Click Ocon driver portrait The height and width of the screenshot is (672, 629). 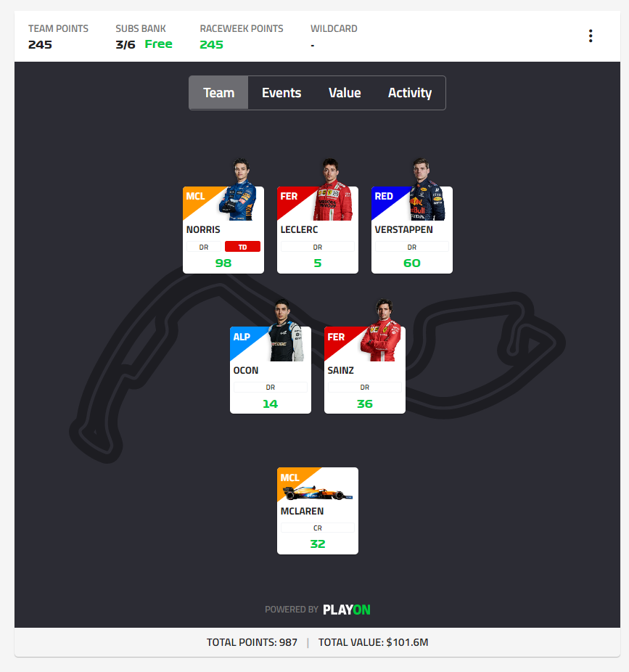pos(286,330)
